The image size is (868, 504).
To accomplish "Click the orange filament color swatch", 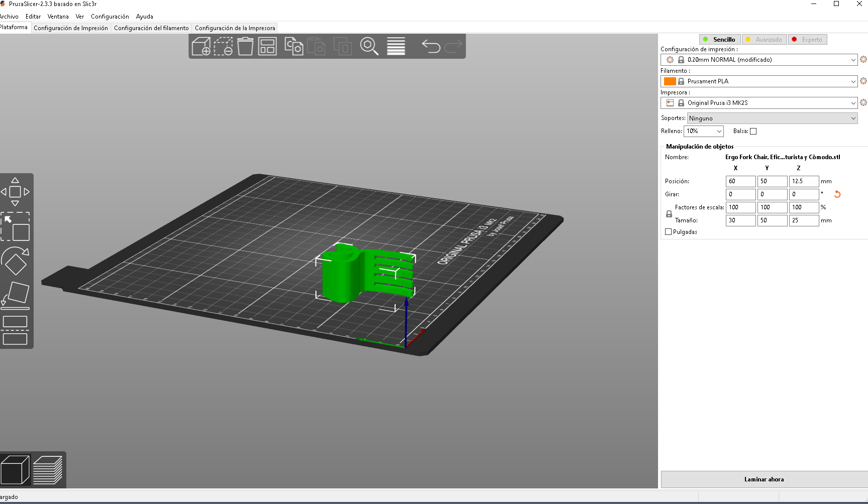I will point(670,81).
